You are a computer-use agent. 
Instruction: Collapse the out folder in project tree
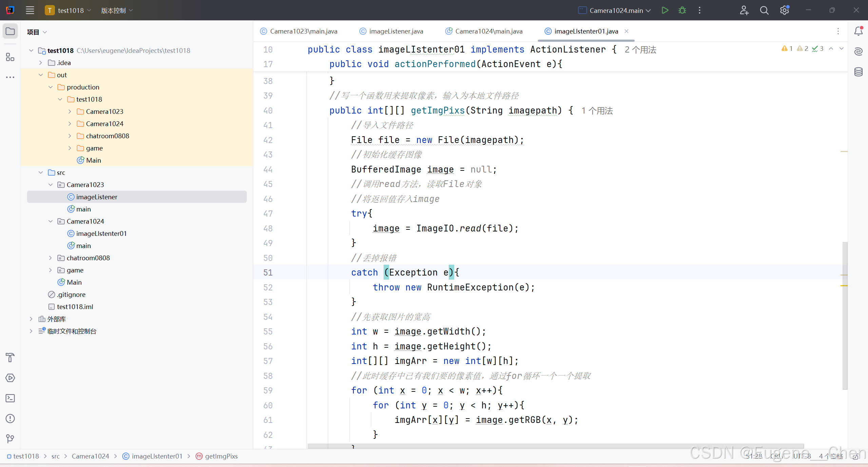click(41, 75)
